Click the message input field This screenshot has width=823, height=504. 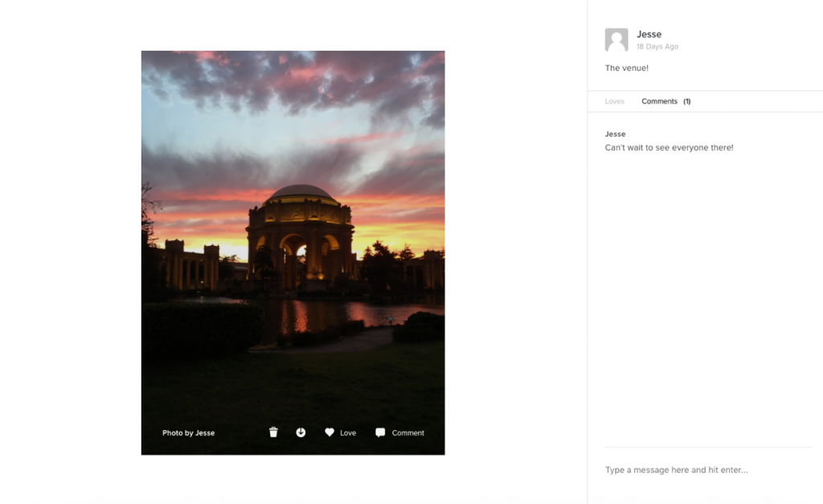pyautogui.click(x=708, y=470)
